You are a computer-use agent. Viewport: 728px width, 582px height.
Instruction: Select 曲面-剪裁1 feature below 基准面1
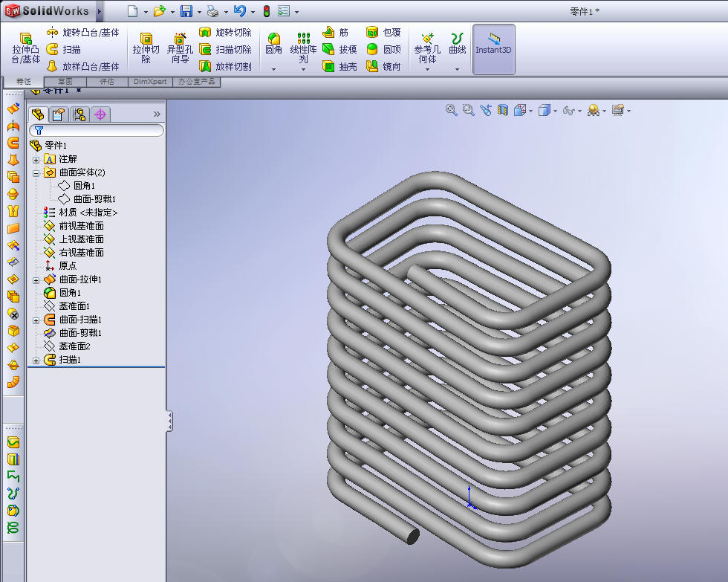[73, 333]
